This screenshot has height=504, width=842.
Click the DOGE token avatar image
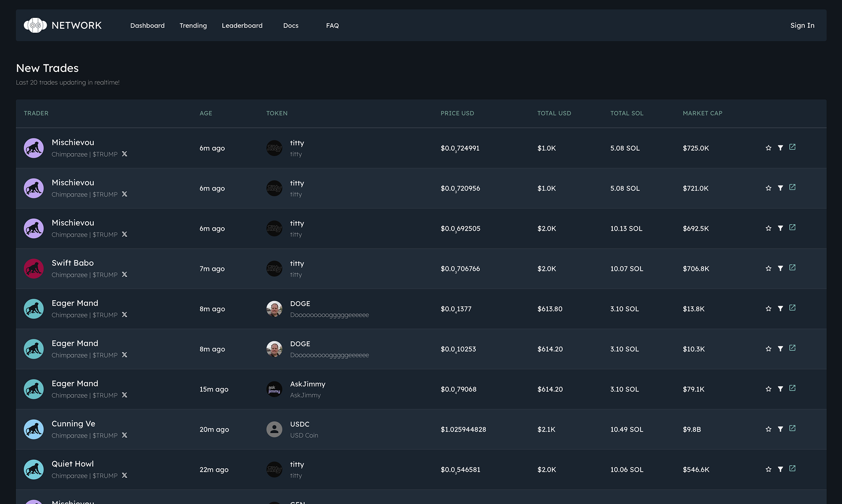(x=274, y=308)
